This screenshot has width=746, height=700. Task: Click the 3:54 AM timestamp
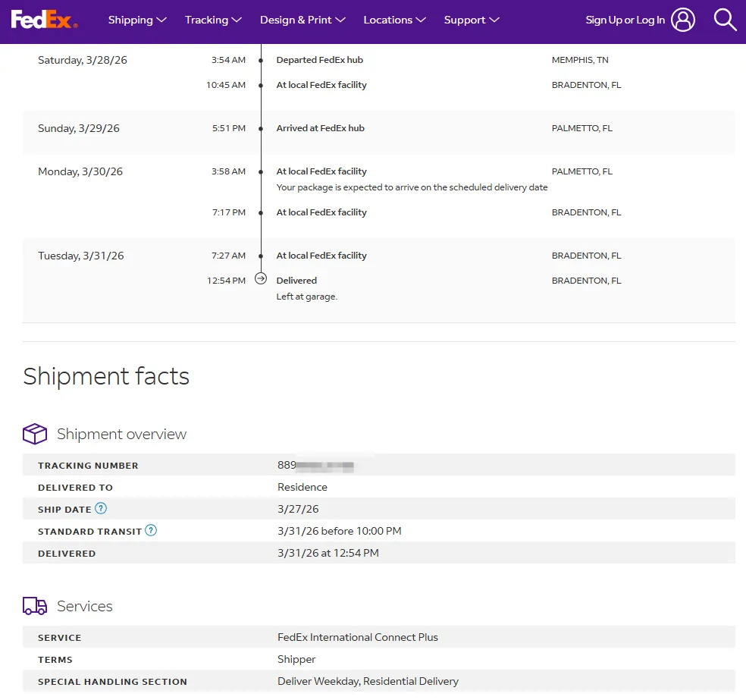click(x=228, y=60)
